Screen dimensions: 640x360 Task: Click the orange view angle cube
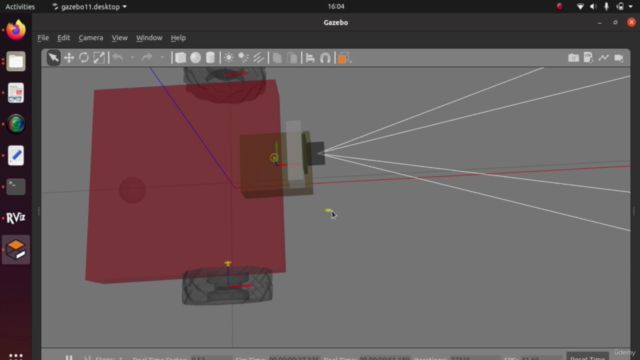pyautogui.click(x=343, y=58)
